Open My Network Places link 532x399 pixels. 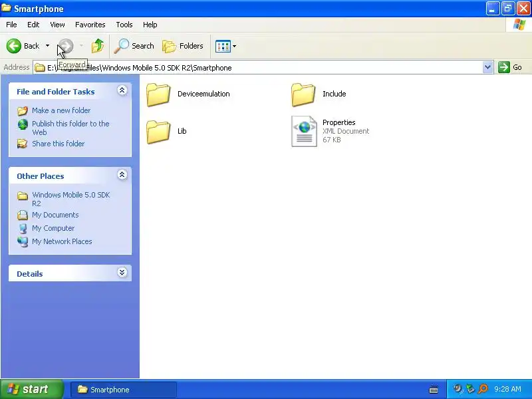click(62, 241)
